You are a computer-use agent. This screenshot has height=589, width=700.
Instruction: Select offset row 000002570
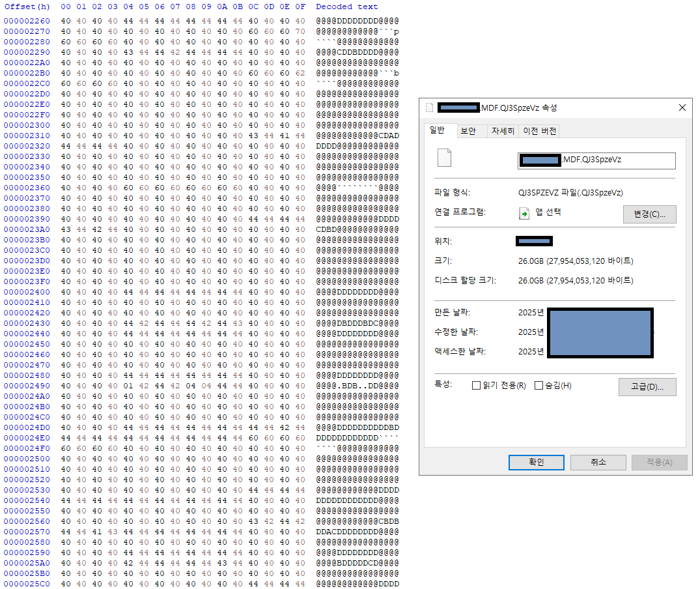click(27, 532)
